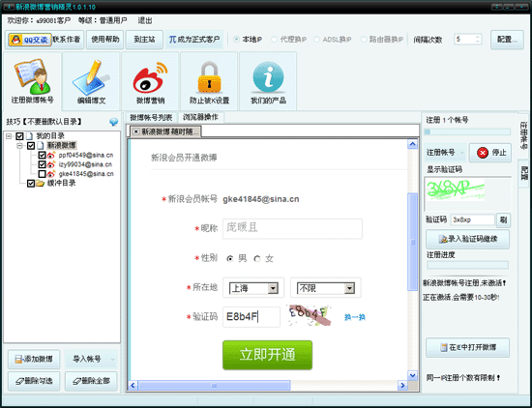
Task: Click the 录入验证码继续 button
Action: pos(467,239)
